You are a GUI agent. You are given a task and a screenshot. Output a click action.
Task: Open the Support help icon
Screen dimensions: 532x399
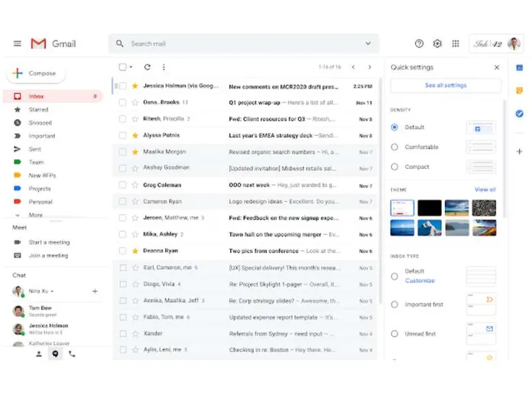click(x=419, y=44)
